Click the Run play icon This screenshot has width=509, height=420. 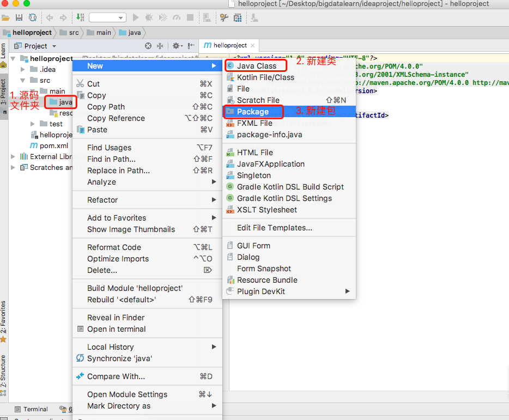point(136,17)
